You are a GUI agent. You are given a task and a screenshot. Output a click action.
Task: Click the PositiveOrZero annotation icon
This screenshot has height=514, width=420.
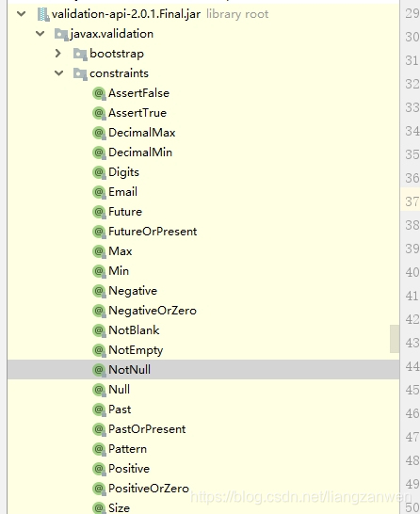click(99, 489)
